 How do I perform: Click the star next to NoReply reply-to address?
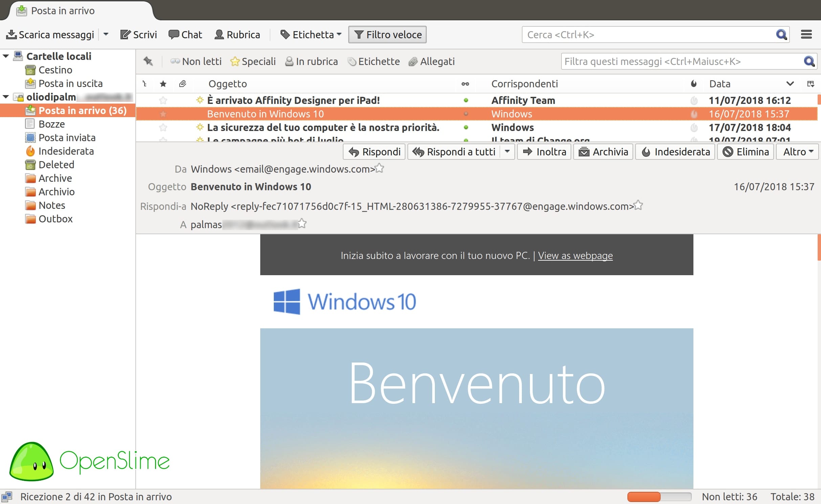pyautogui.click(x=638, y=205)
